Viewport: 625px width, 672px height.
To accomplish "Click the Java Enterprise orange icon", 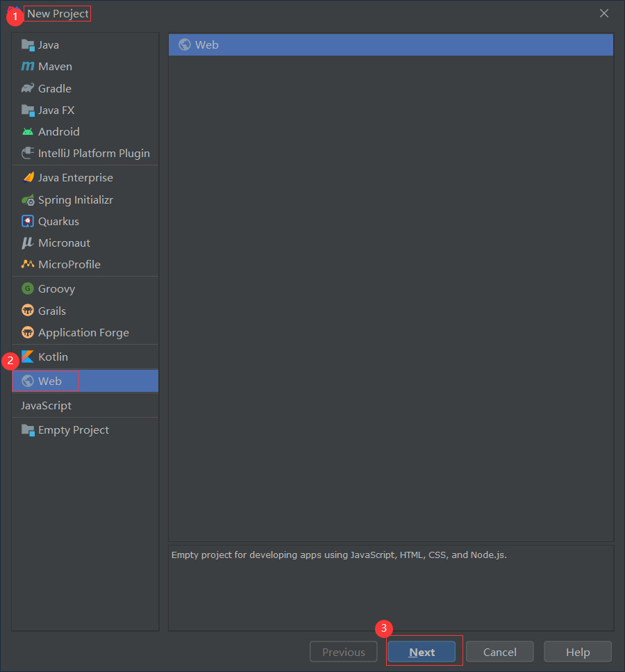I will click(28, 177).
